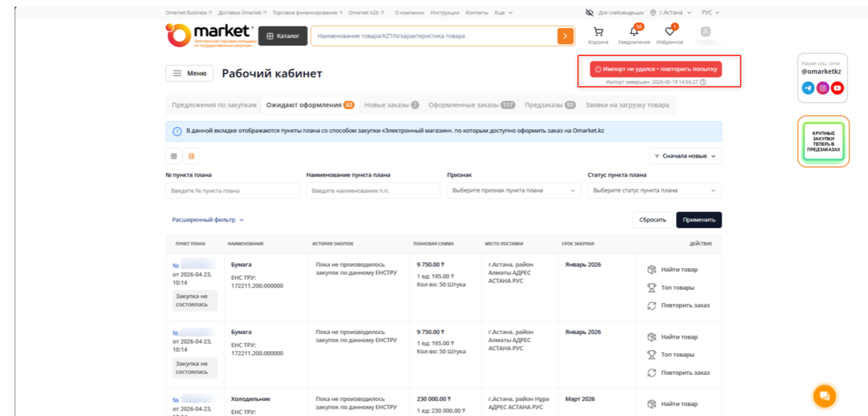Click Крупные закупки предзаказы banner

click(x=823, y=142)
